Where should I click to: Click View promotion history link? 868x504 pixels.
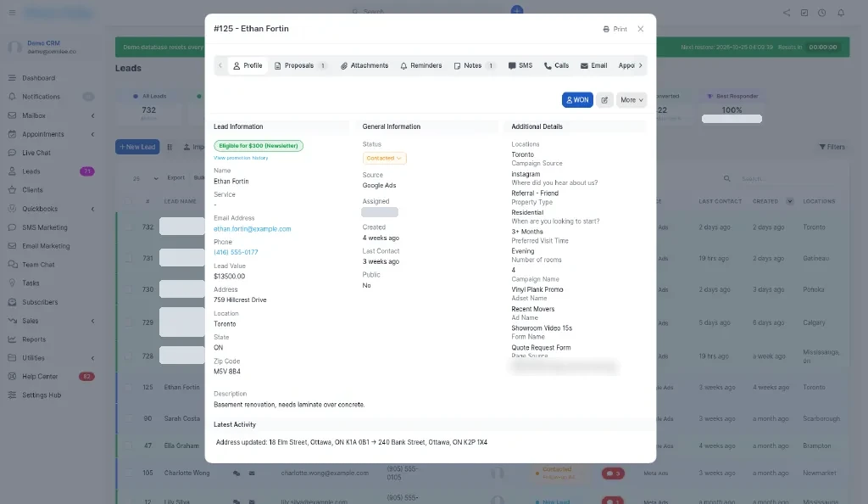[241, 159]
